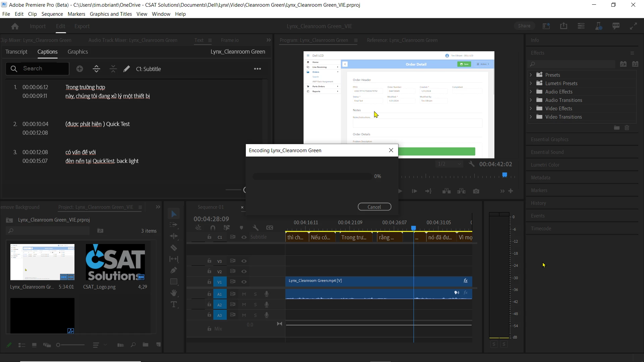Open the Sequence menu
The image size is (644, 362).
point(52,14)
